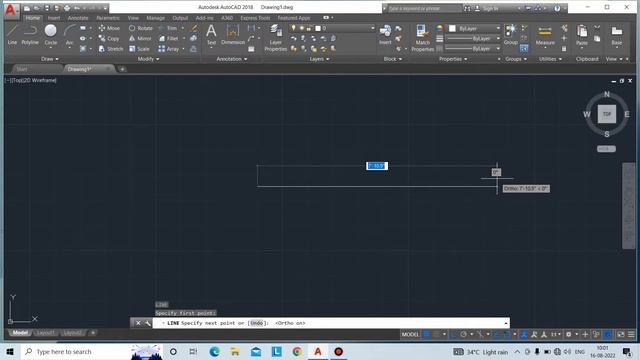The width and height of the screenshot is (640, 360).
Task: Expand the Layers panel
Action: tap(319, 59)
